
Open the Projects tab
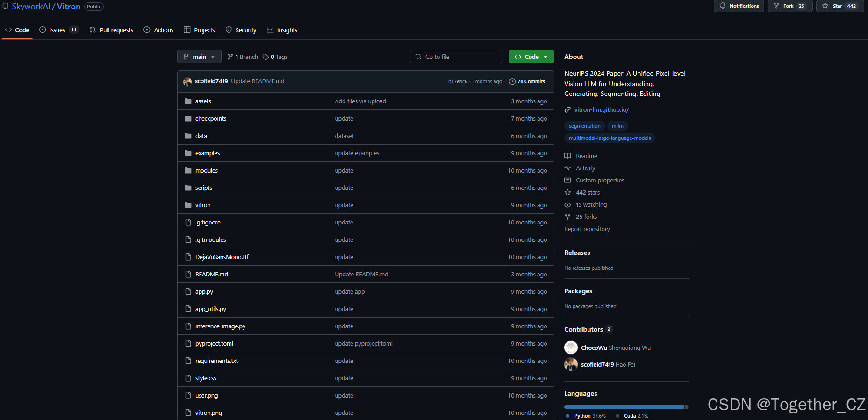[199, 30]
